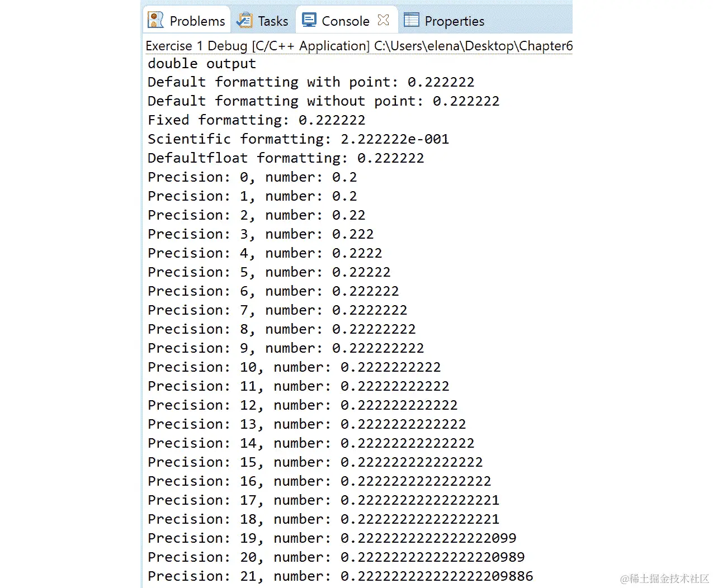Screen dimensions: 713x588
Task: Click the 'double output' line
Action: click(202, 64)
